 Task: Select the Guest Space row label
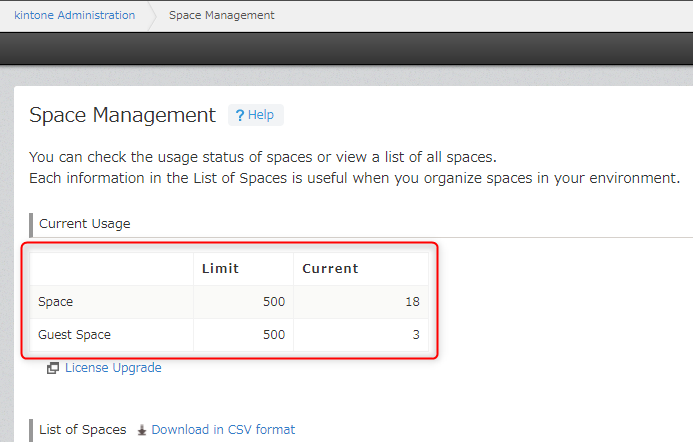74,334
